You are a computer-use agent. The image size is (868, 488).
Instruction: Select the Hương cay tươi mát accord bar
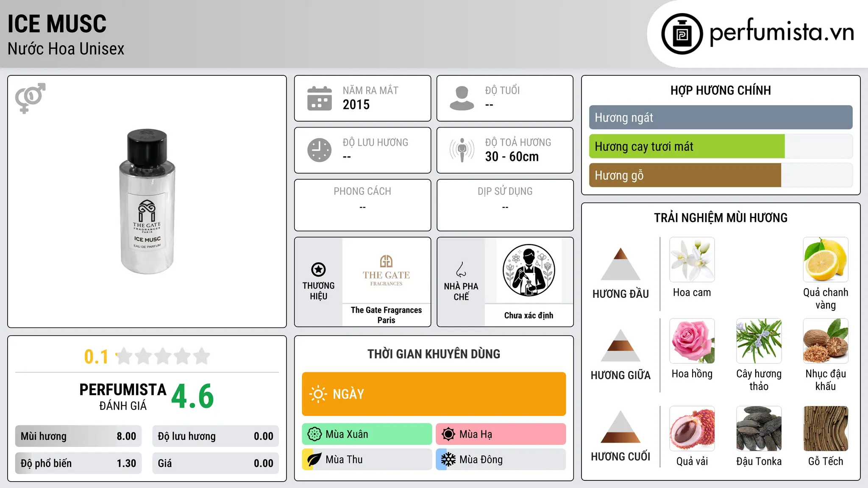pos(721,146)
